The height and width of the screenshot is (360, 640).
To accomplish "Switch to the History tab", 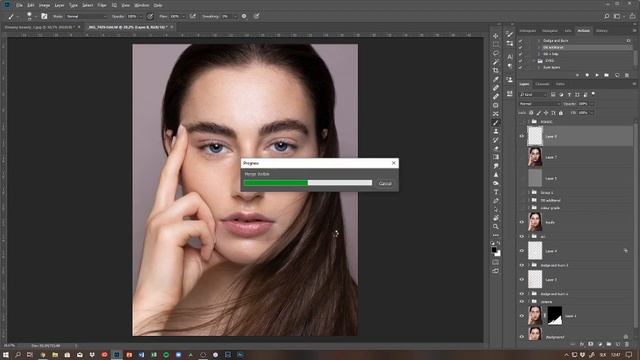I will tap(602, 31).
